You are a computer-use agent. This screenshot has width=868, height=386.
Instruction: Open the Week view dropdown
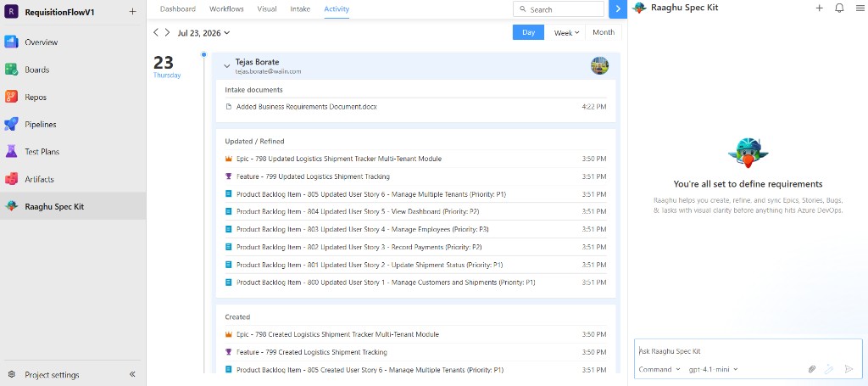[565, 33]
